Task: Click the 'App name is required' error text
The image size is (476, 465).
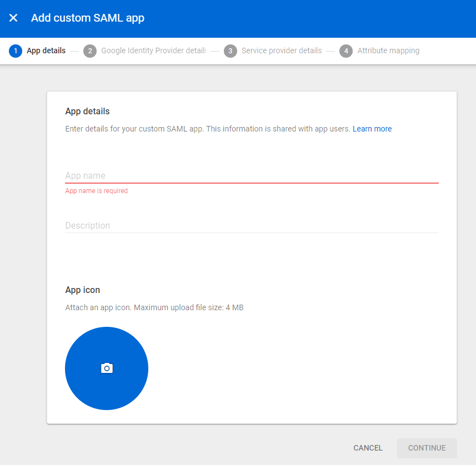Action: tap(97, 191)
